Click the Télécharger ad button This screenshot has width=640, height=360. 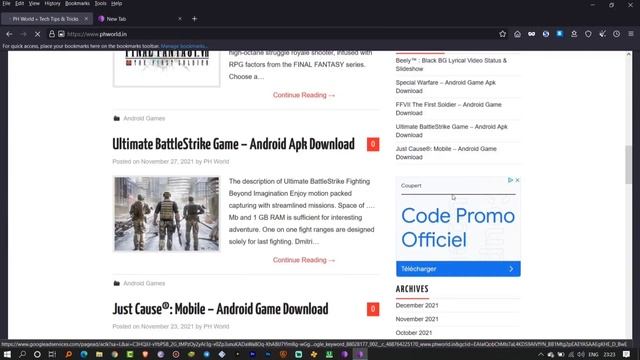tap(458, 269)
